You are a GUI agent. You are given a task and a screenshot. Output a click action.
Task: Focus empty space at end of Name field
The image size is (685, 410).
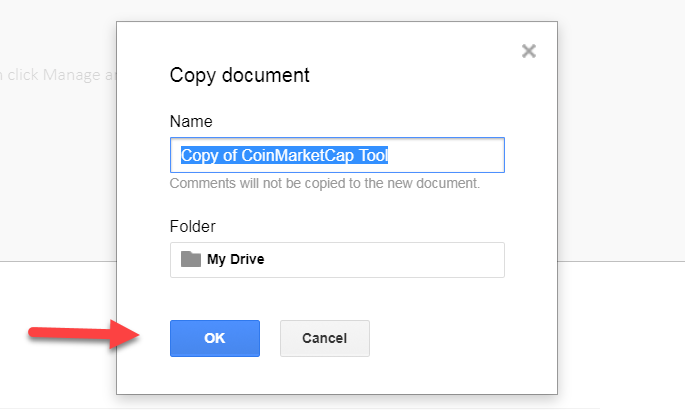(x=450, y=155)
